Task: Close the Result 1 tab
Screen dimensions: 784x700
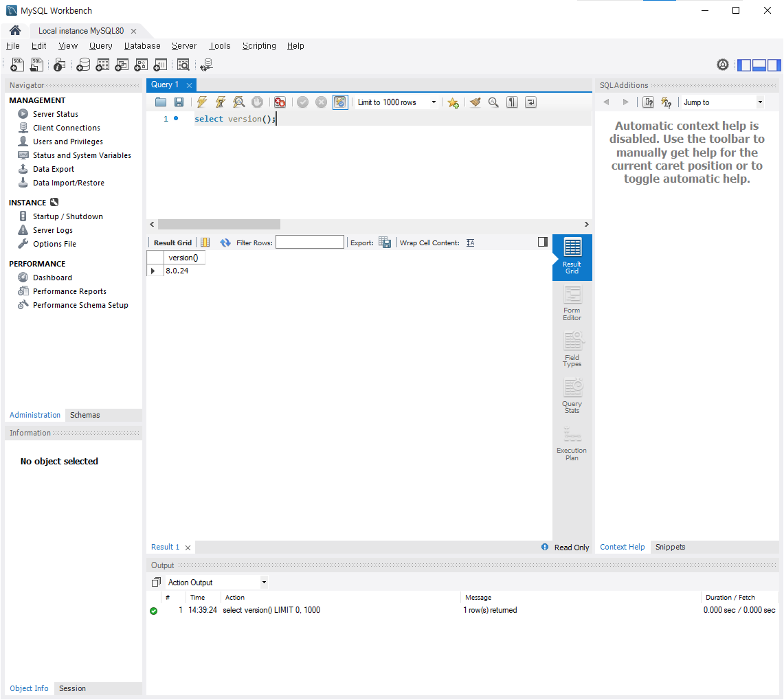Action: click(x=188, y=547)
